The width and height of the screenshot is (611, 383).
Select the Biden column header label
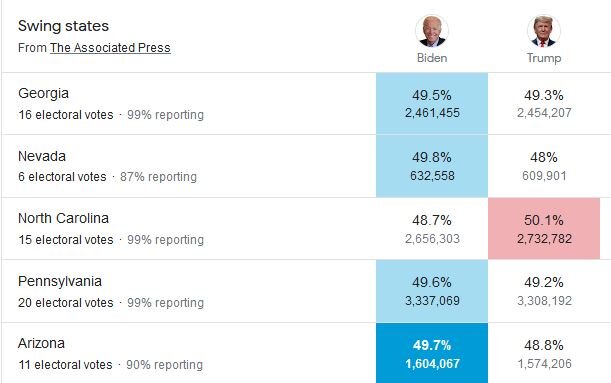(432, 58)
